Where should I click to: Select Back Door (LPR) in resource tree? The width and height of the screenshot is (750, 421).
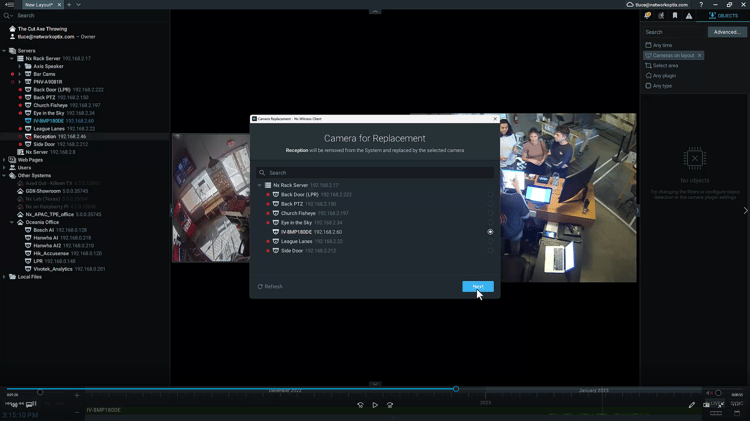tap(64, 89)
